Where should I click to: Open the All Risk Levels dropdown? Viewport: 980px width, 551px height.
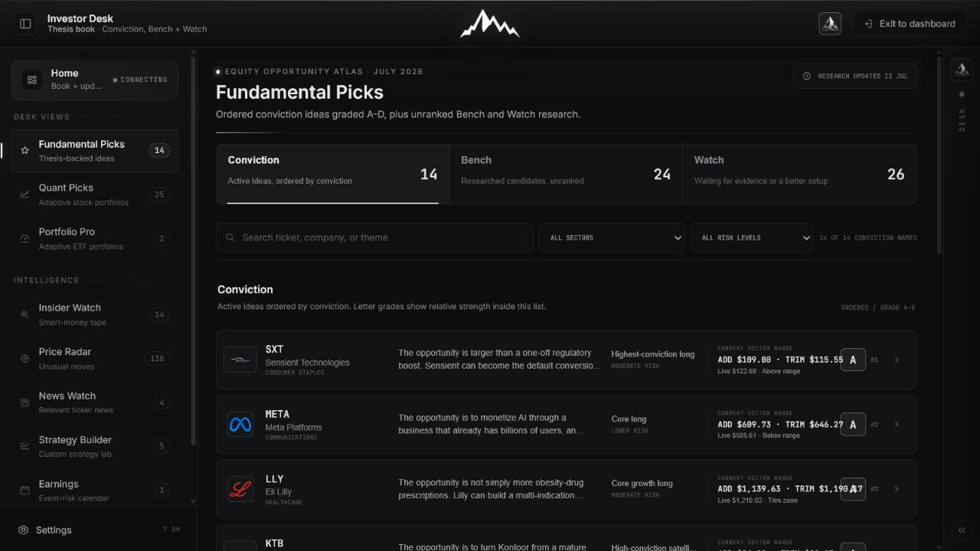pyautogui.click(x=752, y=237)
